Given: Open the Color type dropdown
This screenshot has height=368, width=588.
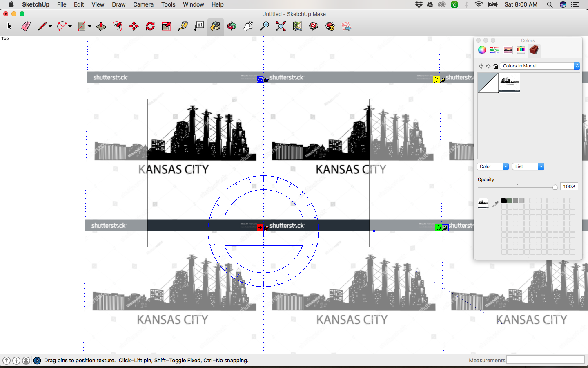Looking at the screenshot, I should [x=492, y=166].
